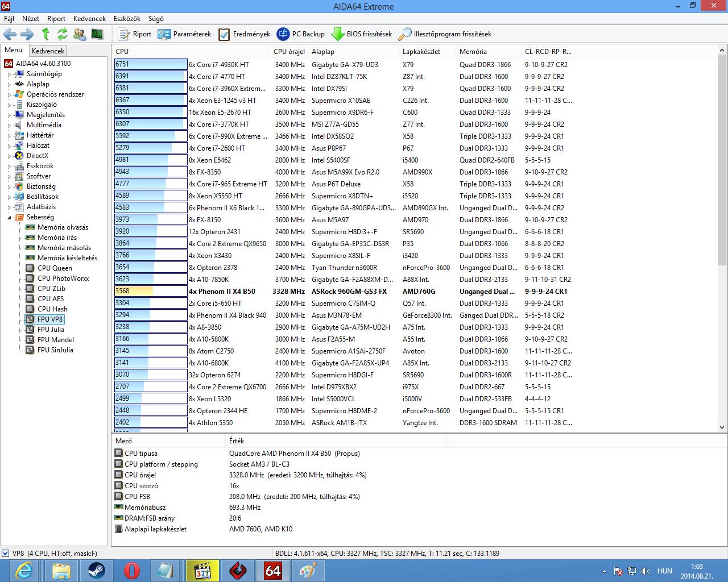This screenshot has width=728, height=582.
Task: Collapse the Sebesség tree node
Action: [x=9, y=218]
